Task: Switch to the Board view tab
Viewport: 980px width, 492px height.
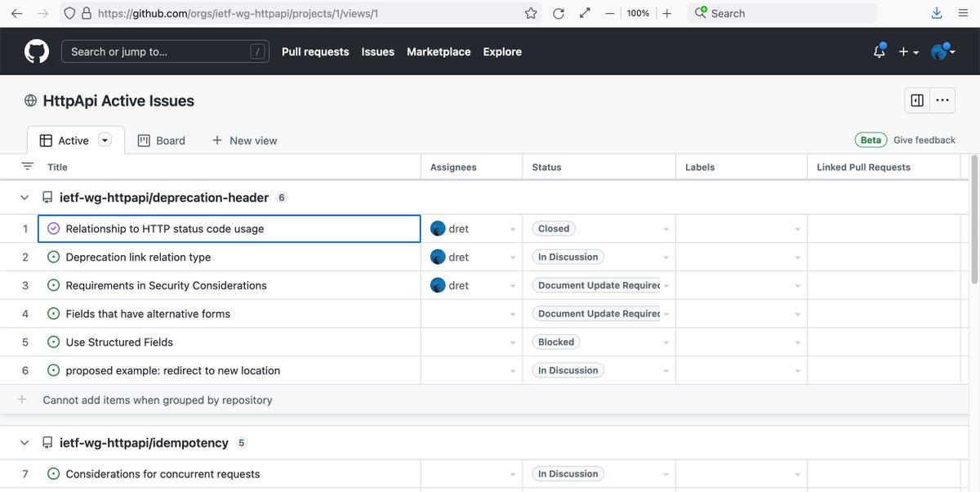Action: click(x=161, y=141)
